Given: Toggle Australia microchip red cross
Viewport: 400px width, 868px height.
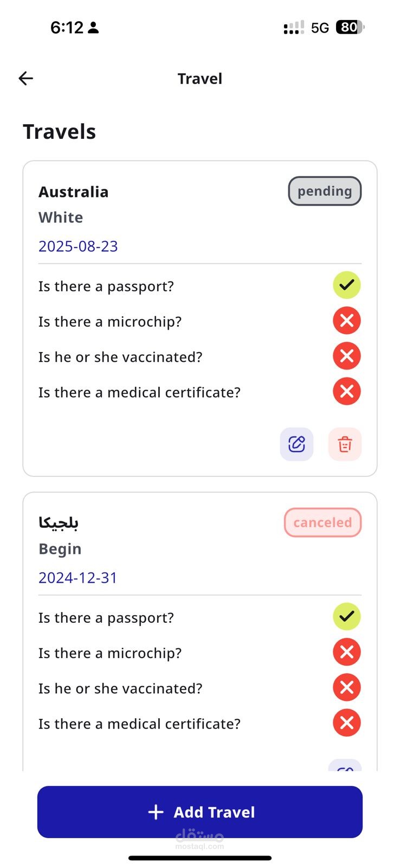Looking at the screenshot, I should click(x=347, y=321).
